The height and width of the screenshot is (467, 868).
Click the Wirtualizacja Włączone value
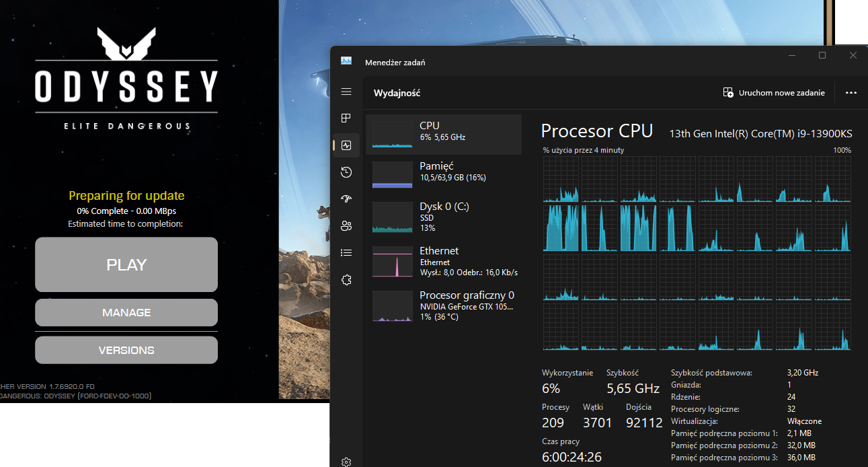[804, 421]
